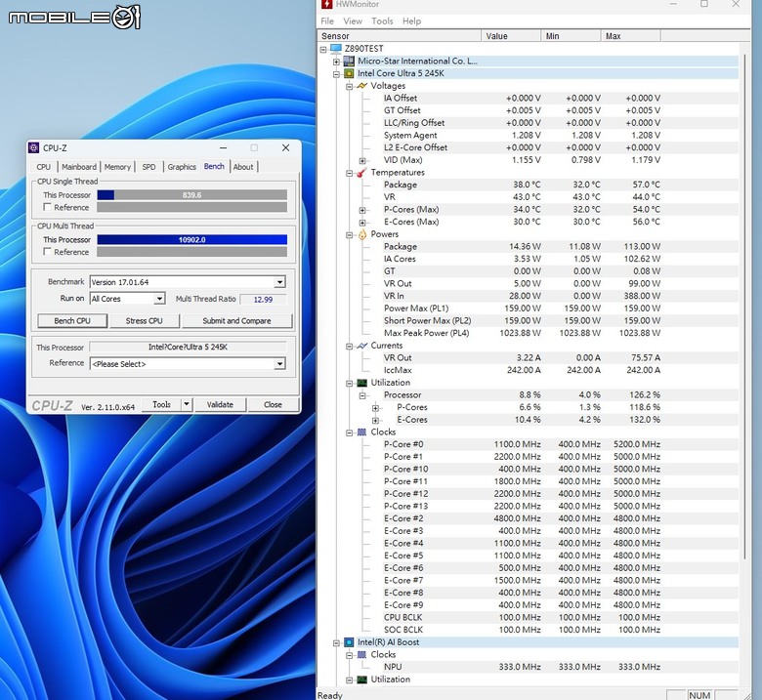
Task: Switch to the Mainboard tab
Action: [79, 167]
